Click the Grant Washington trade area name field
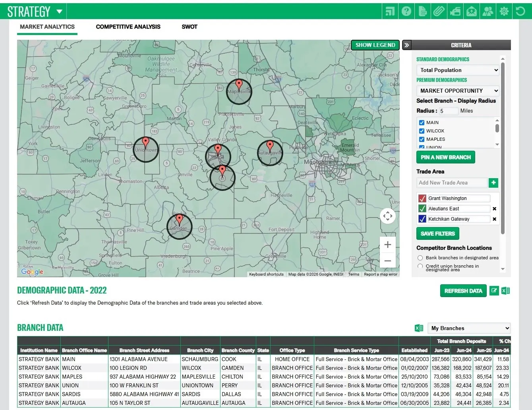The image size is (532, 410). tap(459, 198)
